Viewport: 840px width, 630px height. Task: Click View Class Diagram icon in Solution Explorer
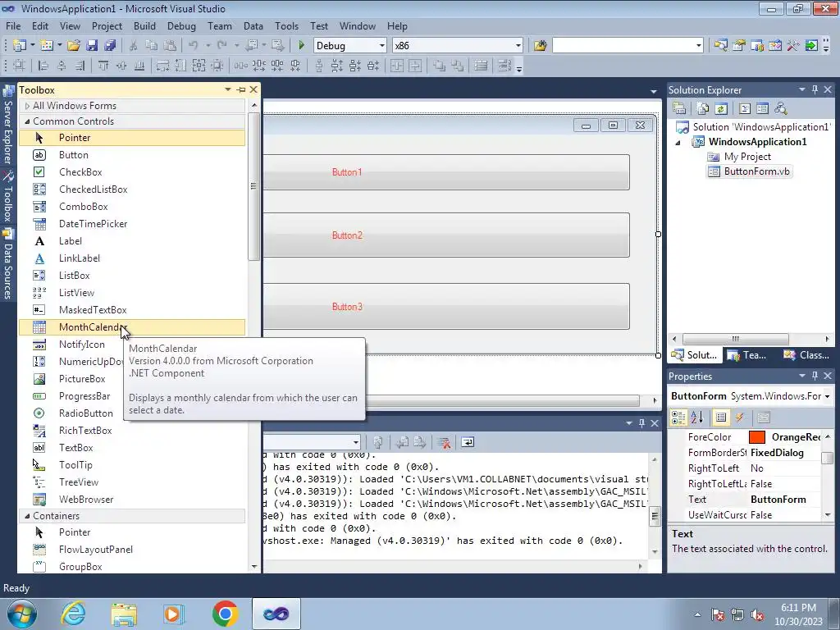pyautogui.click(x=781, y=109)
